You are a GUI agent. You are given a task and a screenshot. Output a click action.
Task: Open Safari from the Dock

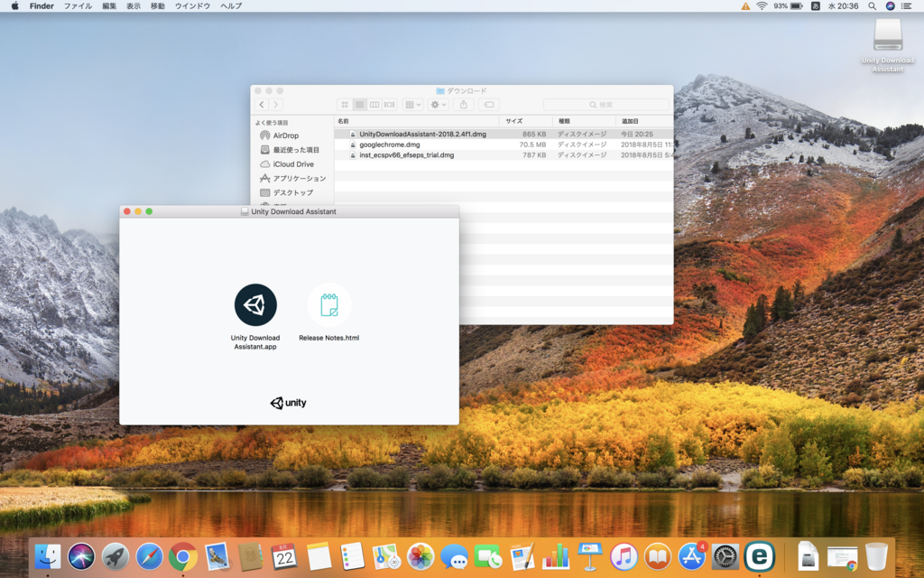click(149, 556)
